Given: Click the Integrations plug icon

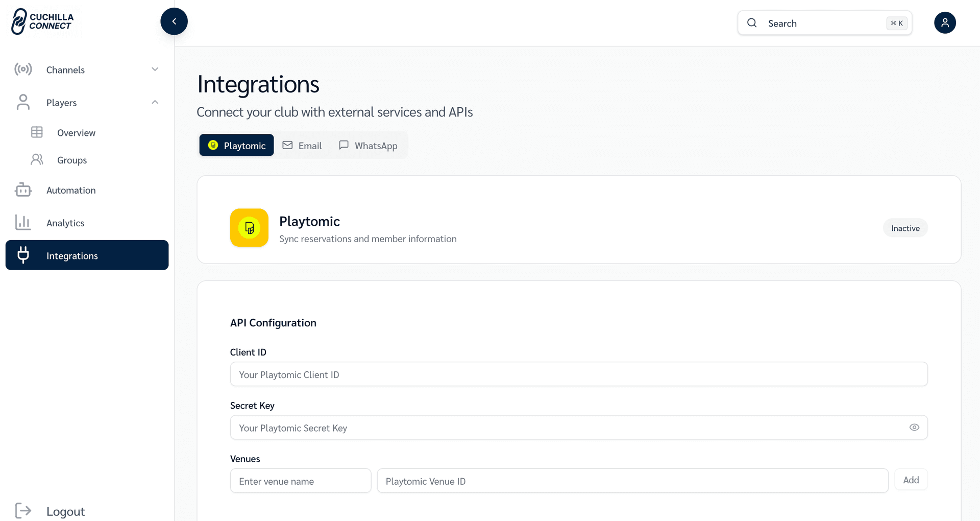Looking at the screenshot, I should click(x=23, y=255).
